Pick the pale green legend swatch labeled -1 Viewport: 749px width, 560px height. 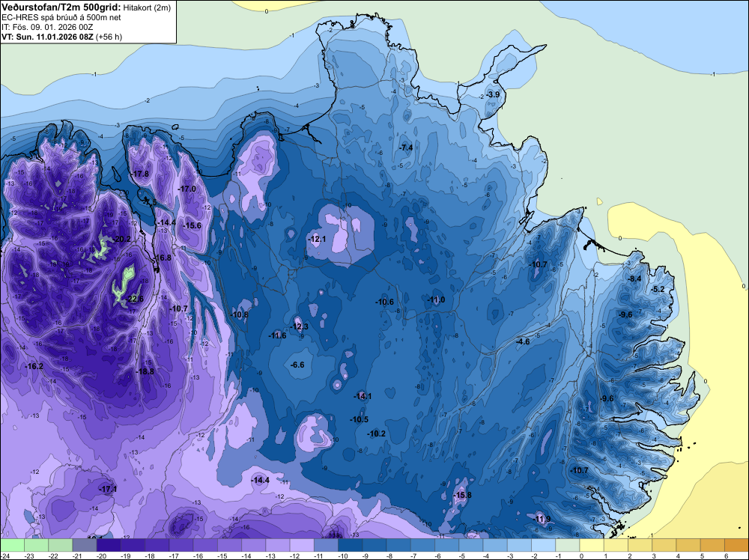[568, 545]
